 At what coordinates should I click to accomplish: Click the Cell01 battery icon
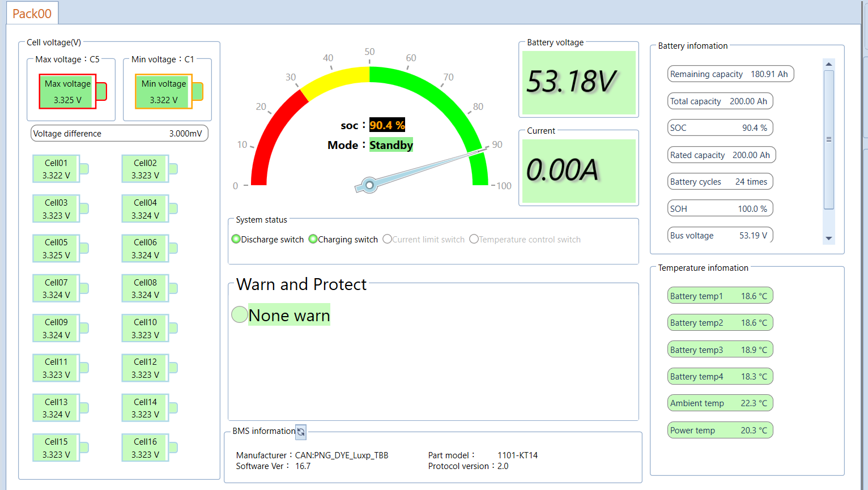tap(61, 169)
